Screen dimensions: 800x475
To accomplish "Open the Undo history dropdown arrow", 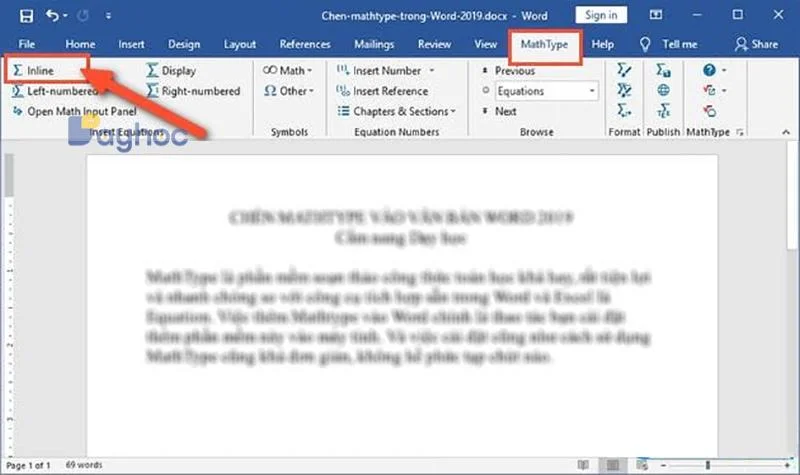I will tap(65, 16).
